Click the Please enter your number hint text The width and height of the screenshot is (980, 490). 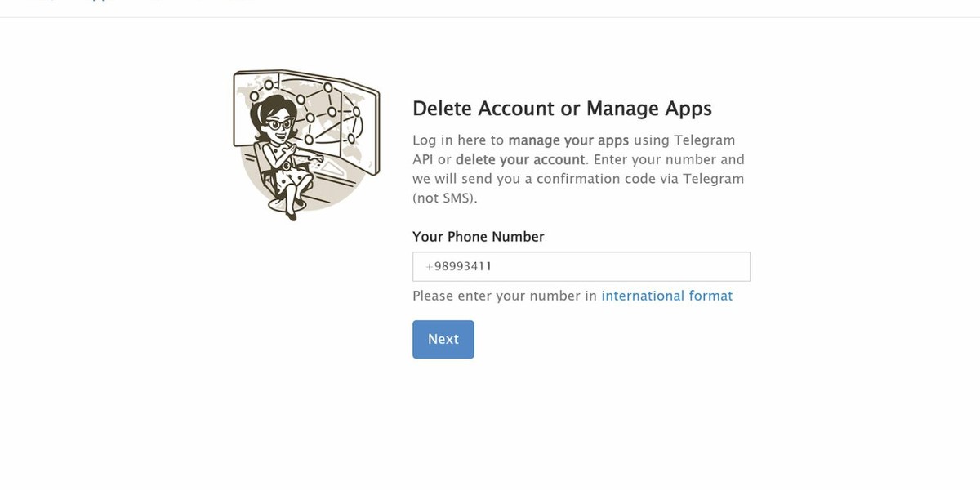[505, 296]
